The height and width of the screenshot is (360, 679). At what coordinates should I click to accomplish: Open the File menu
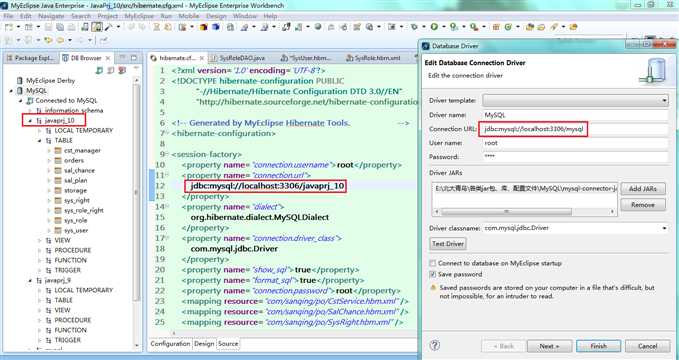pos(8,16)
